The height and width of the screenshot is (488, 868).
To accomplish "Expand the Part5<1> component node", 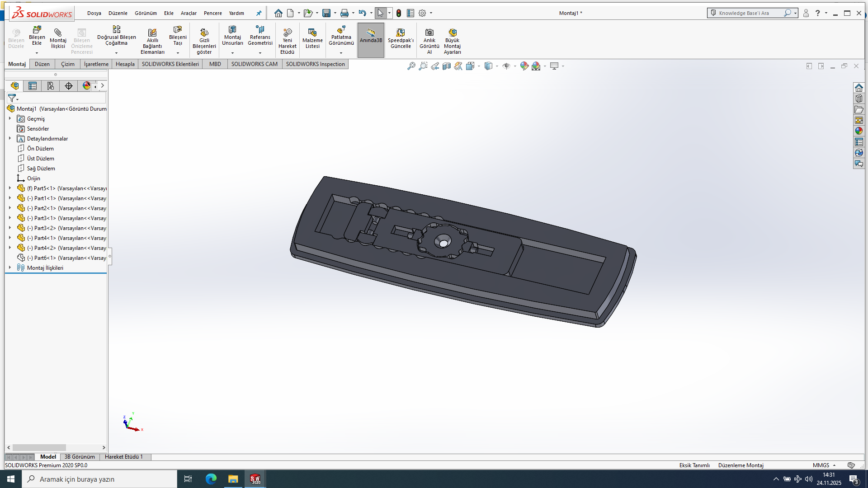I will point(10,188).
